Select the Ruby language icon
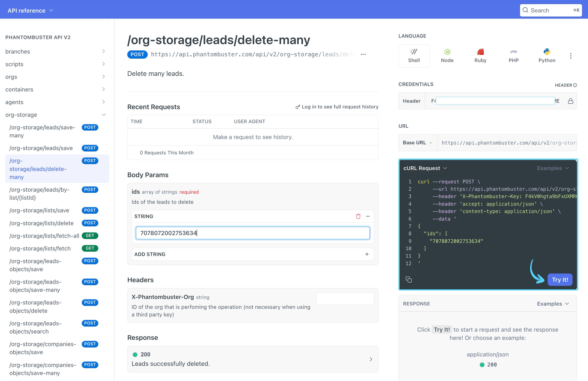The image size is (588, 381). point(480,56)
